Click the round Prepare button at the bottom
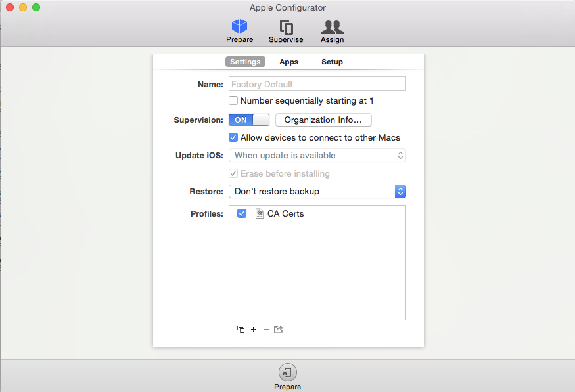The width and height of the screenshot is (575, 392). [x=288, y=372]
